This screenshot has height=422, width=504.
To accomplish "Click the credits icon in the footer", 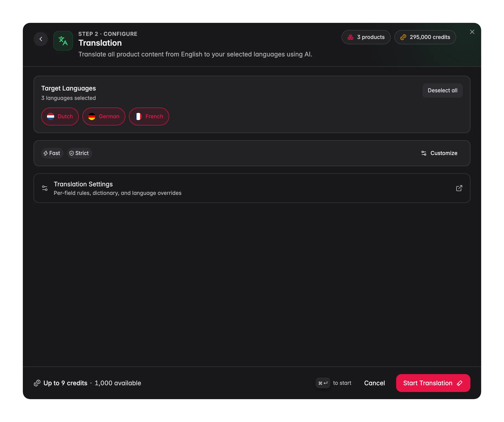I will [37, 383].
